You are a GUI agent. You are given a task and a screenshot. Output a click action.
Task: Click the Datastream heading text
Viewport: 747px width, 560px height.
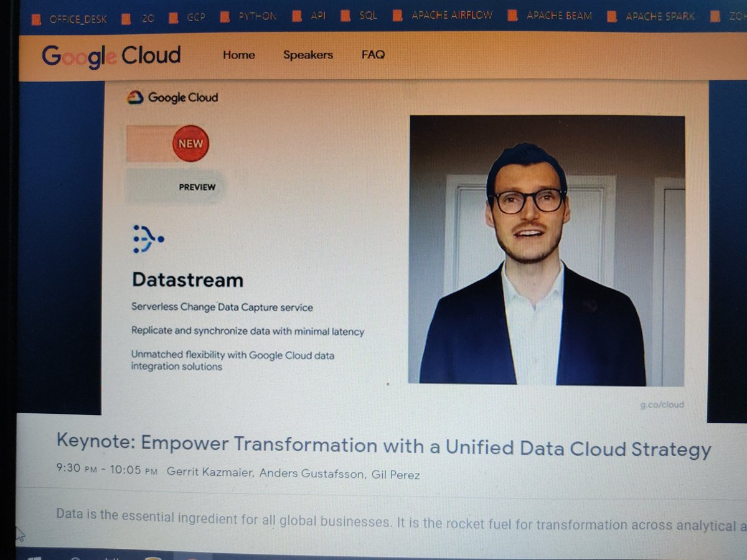pos(187,280)
